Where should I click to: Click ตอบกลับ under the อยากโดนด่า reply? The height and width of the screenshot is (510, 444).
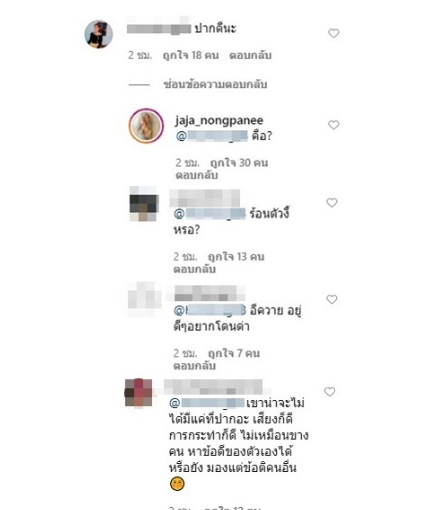[x=194, y=366]
